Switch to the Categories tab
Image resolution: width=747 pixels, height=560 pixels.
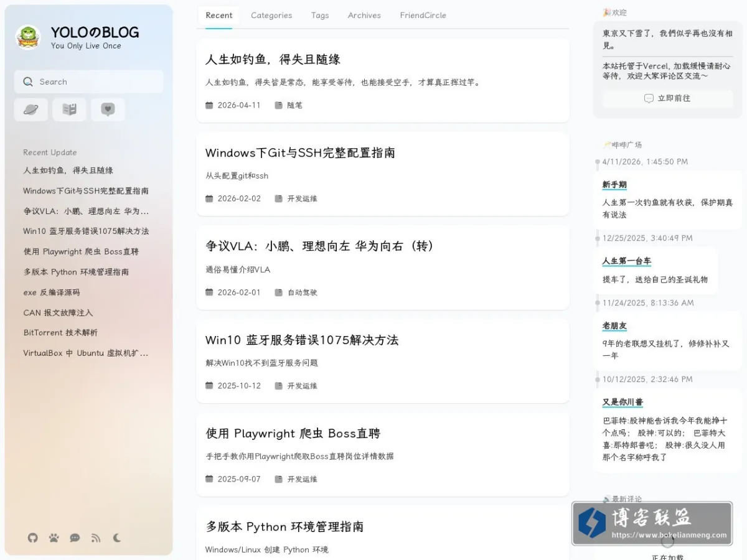point(271,16)
